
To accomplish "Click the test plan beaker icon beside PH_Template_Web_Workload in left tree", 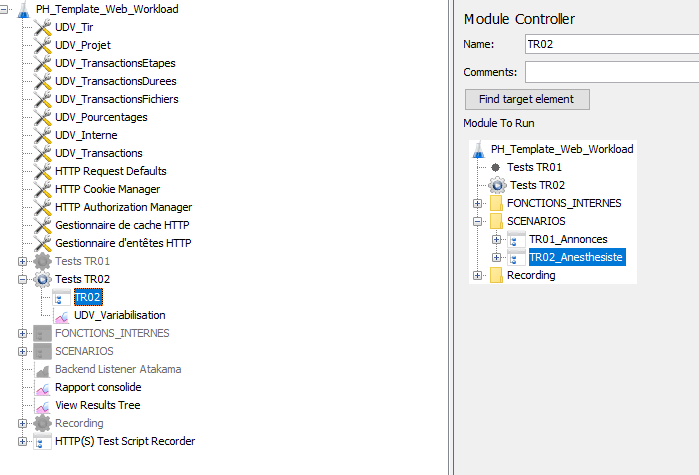I will (x=24, y=9).
